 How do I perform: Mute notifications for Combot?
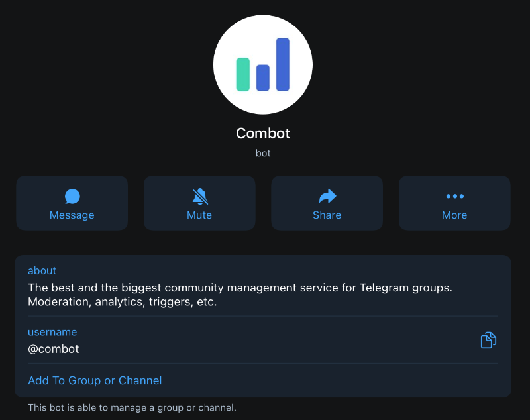point(199,203)
